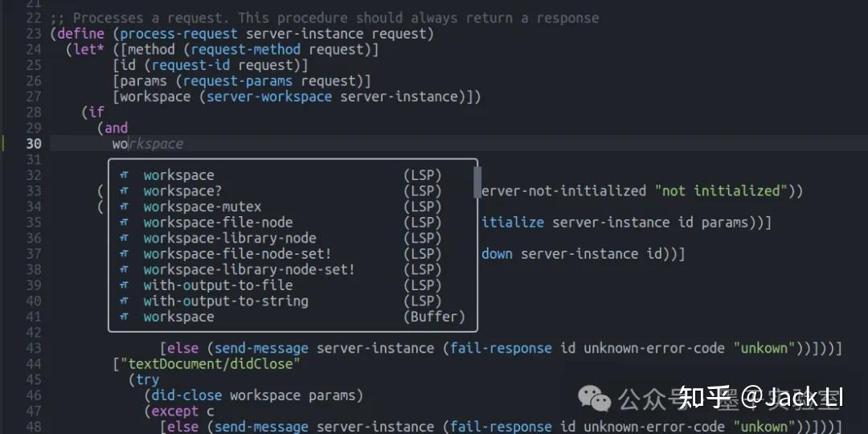Click line number 44 in the gutter
Viewport: 868px width, 434px height.
[x=33, y=364]
